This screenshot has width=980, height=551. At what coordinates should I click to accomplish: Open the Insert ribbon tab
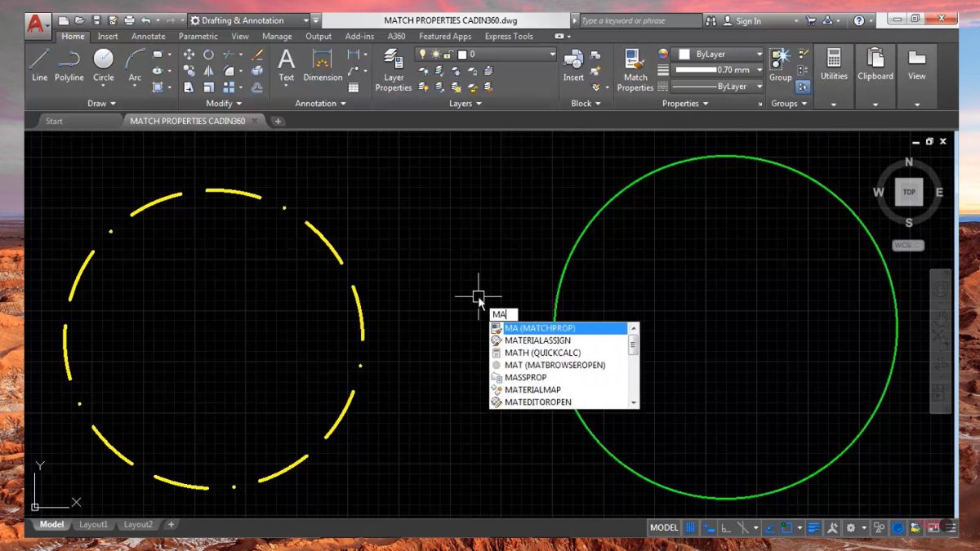pos(108,36)
